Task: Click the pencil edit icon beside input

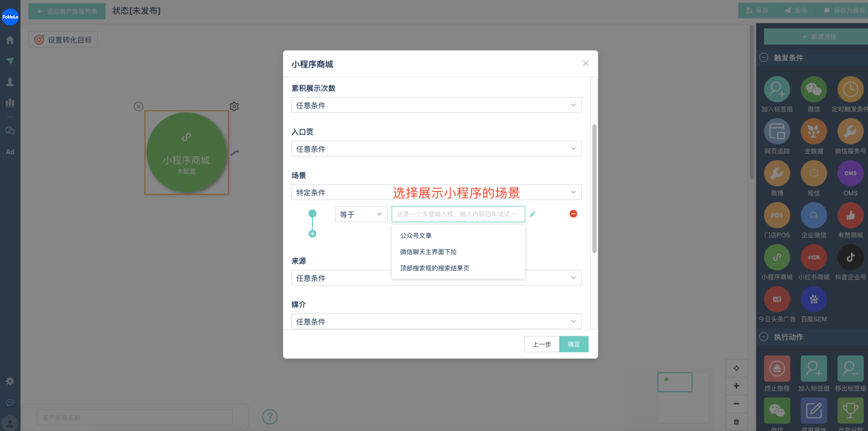Action: [x=532, y=214]
